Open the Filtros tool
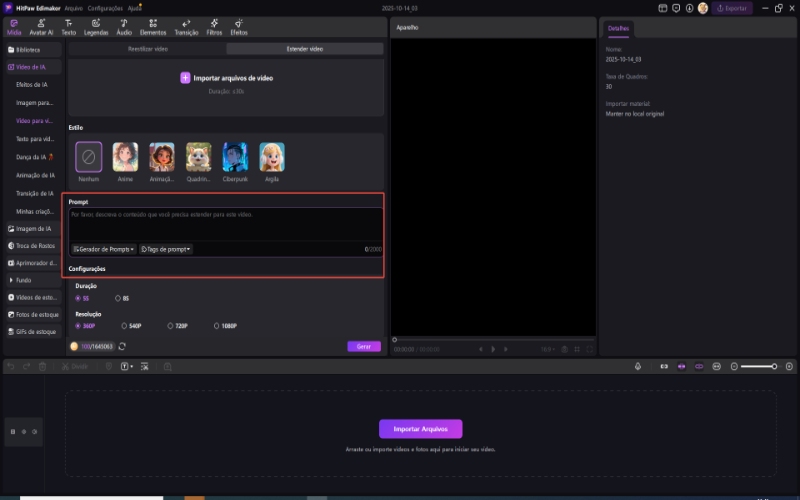The height and width of the screenshot is (500, 800). 214,27
